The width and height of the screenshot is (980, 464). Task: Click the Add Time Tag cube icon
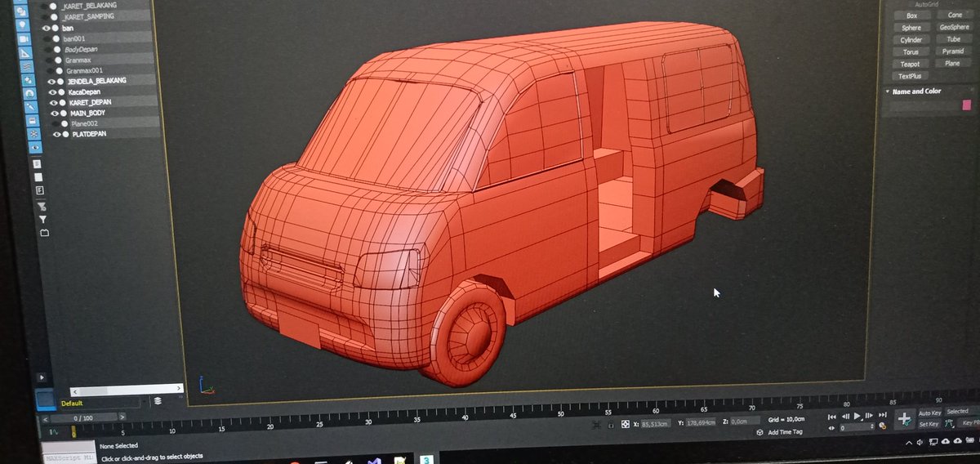tap(759, 432)
